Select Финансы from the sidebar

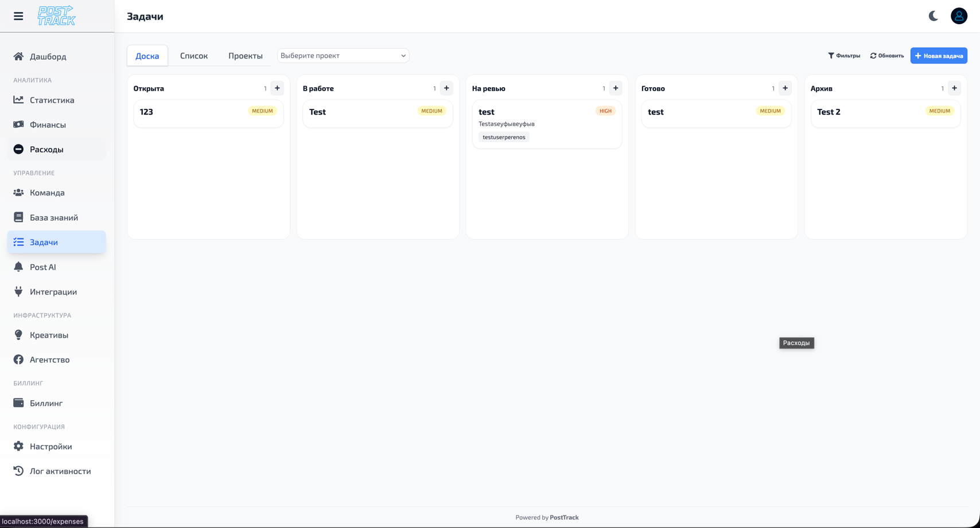pos(49,124)
